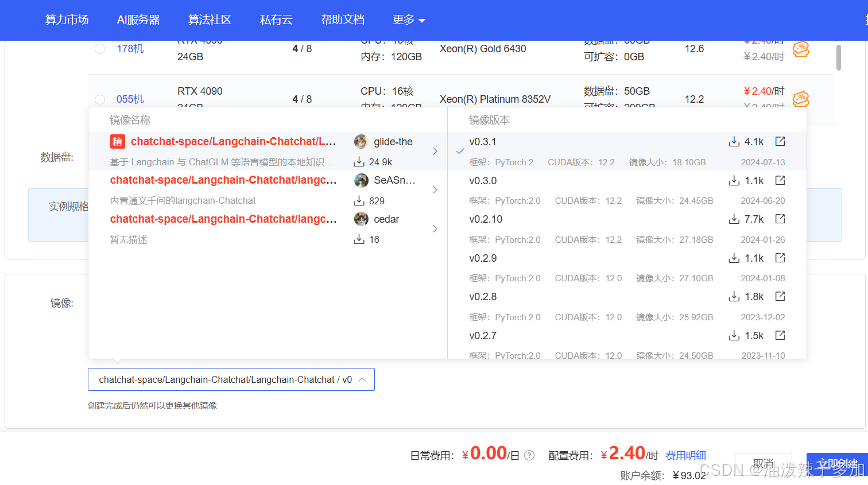Click download icon on v0.2.9 row
The width and height of the screenshot is (868, 485).
[734, 258]
